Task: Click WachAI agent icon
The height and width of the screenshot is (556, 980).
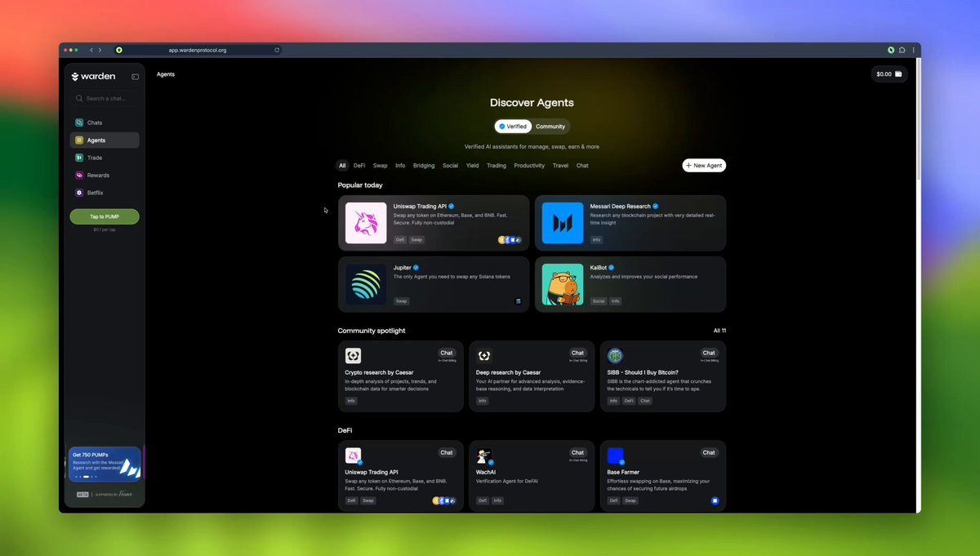Action: pyautogui.click(x=484, y=456)
